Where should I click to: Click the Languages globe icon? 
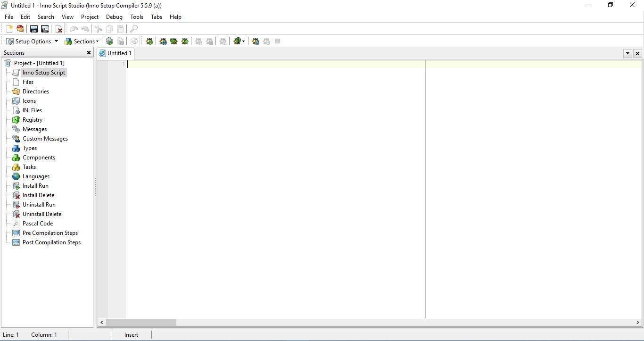tap(16, 176)
